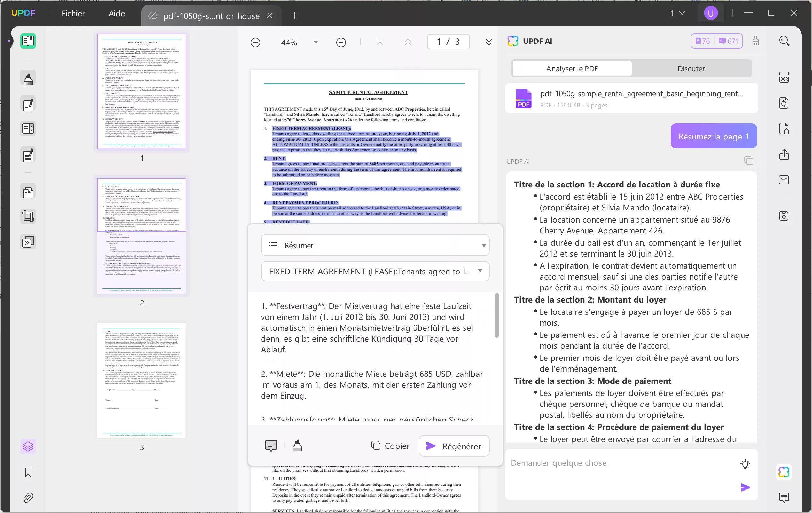Open the Fichier menu
Image resolution: width=812 pixels, height=513 pixels.
[x=73, y=13]
